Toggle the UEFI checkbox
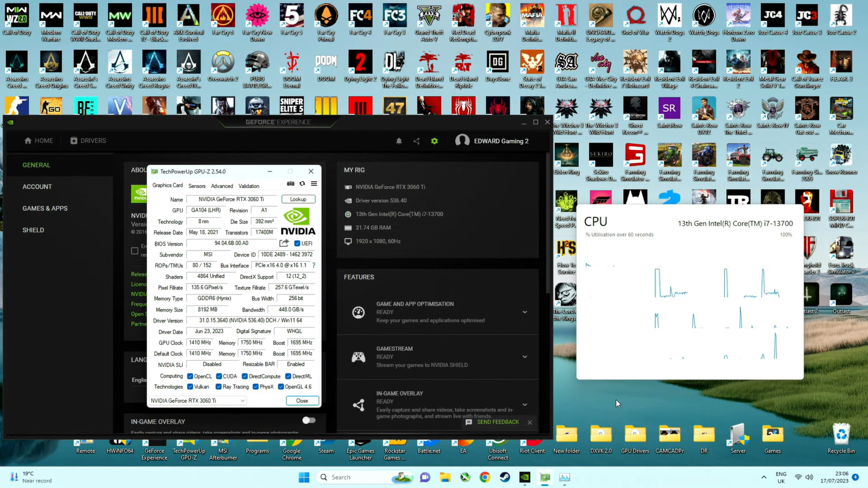Screen dimensions: 868x488 [297, 243]
